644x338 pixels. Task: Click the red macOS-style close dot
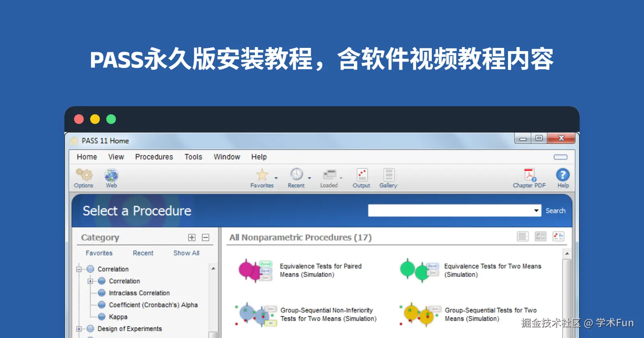click(x=79, y=119)
